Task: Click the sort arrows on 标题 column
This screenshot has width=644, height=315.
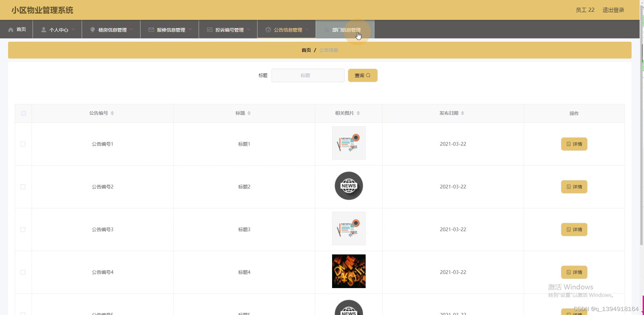Action: click(x=249, y=113)
